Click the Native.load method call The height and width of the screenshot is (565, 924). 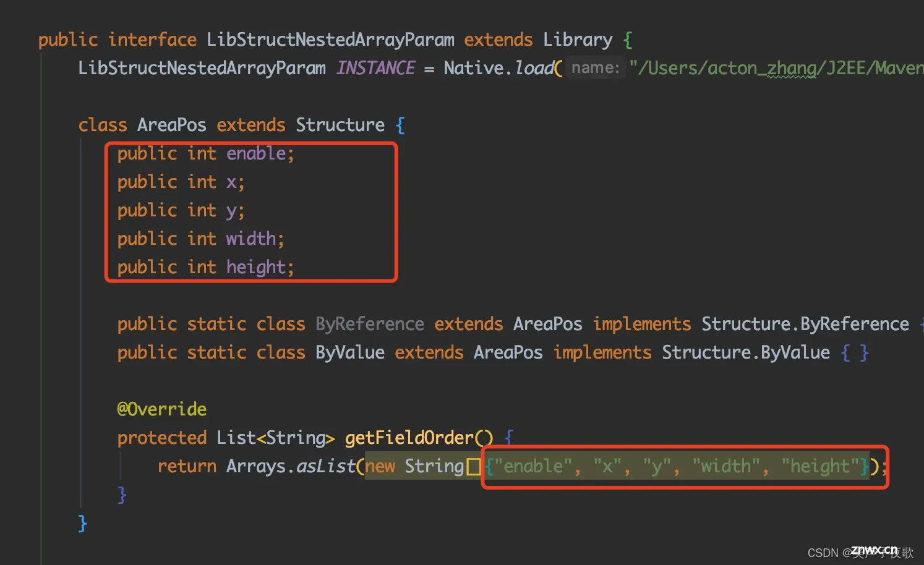coord(499,68)
